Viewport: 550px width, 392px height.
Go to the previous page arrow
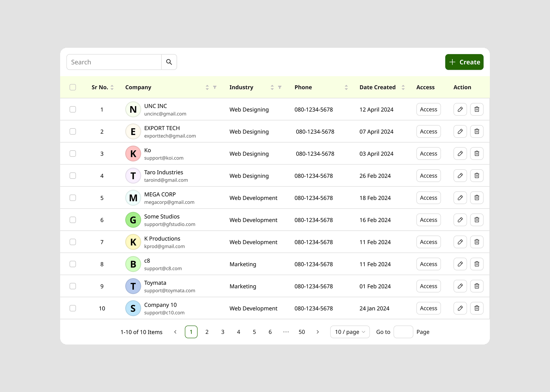175,332
